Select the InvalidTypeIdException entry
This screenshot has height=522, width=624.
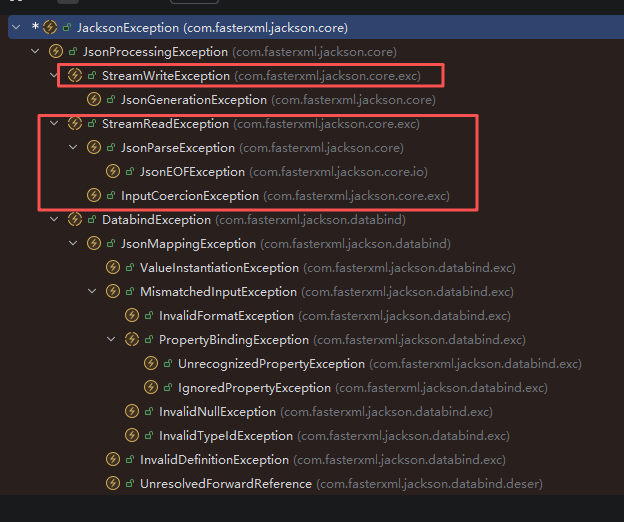225,436
